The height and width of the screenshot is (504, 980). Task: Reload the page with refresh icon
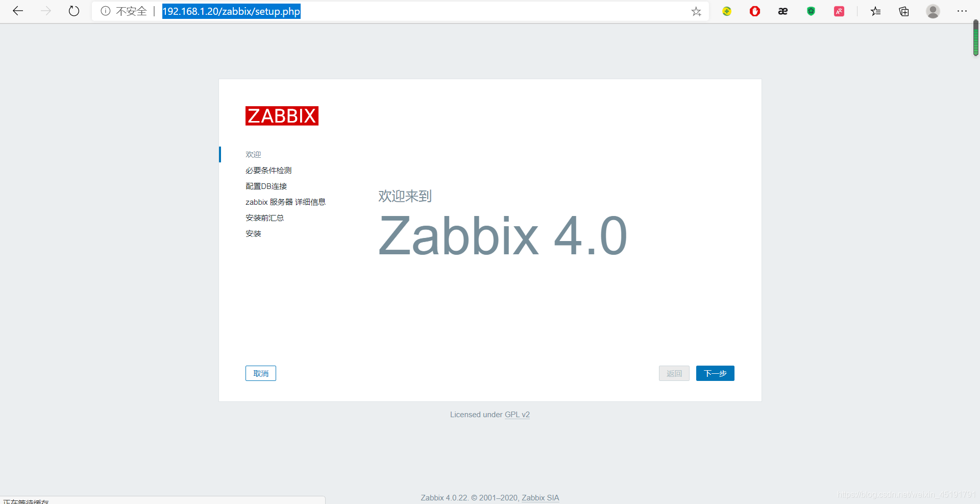74,11
